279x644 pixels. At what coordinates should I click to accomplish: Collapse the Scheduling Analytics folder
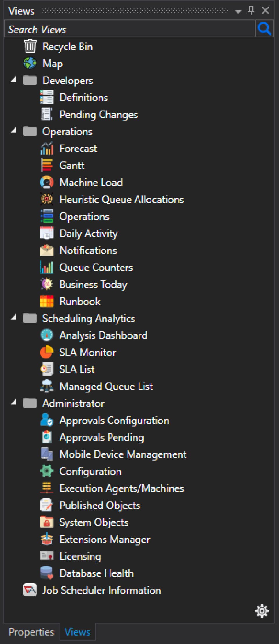coord(14,318)
